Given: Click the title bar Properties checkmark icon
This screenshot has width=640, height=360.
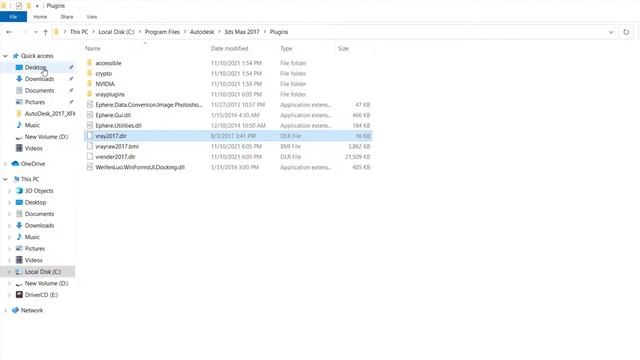Looking at the screenshot, I should tap(19, 6).
